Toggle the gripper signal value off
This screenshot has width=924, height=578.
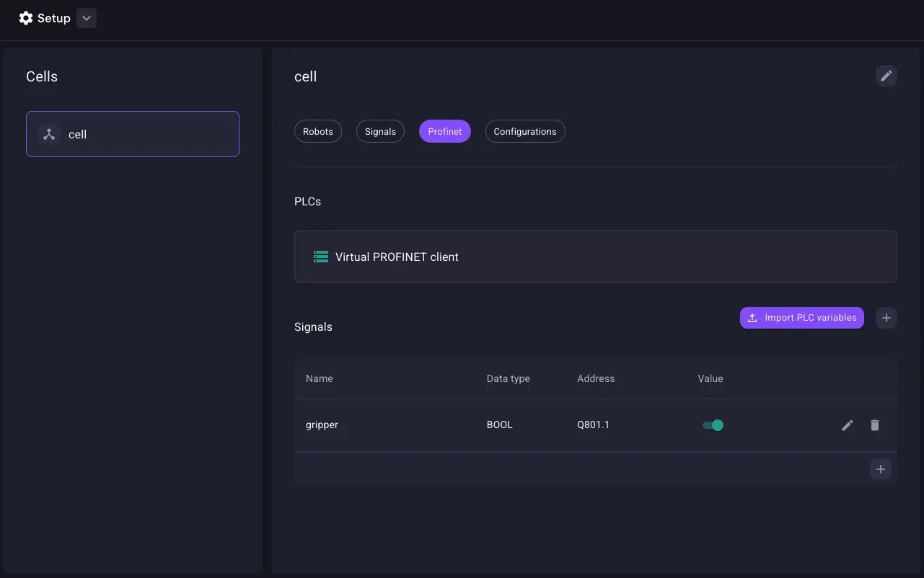pyautogui.click(x=713, y=425)
